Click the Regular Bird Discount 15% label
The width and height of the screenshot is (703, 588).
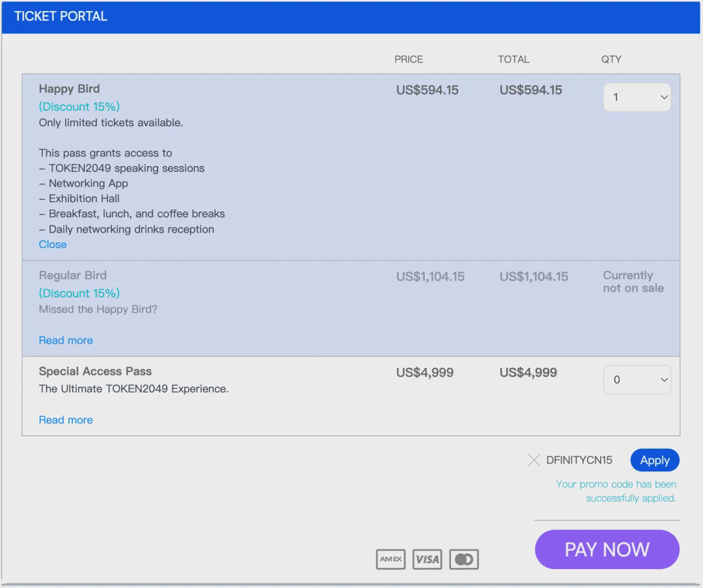tap(79, 293)
